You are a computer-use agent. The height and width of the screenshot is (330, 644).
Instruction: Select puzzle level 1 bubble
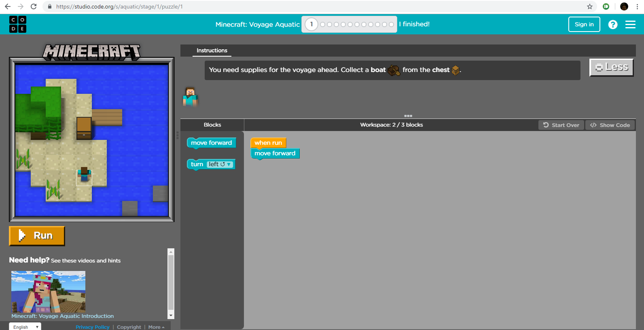(x=311, y=24)
